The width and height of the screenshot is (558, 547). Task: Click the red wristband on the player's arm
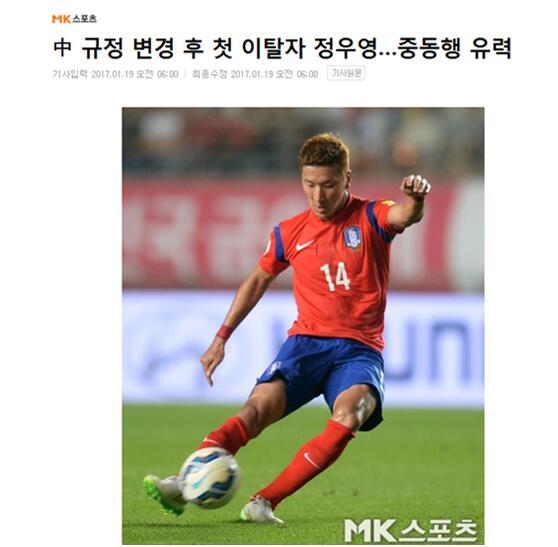point(225,332)
